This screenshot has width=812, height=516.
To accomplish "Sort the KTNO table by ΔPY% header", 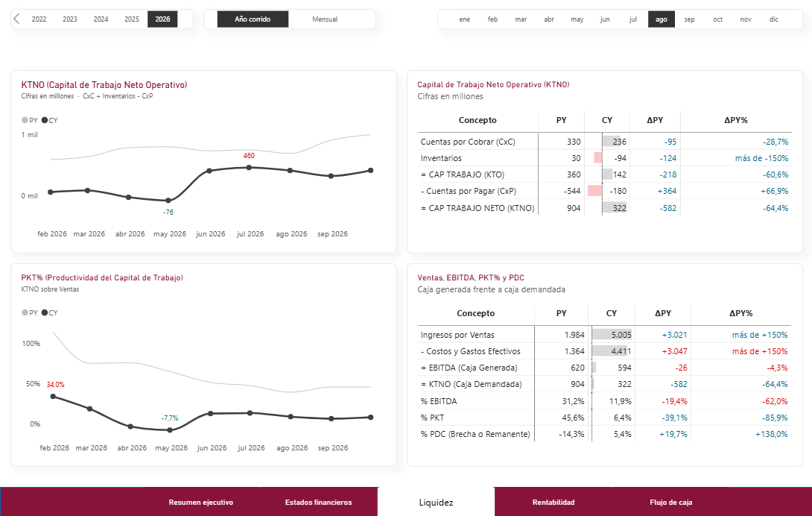I will pos(736,120).
